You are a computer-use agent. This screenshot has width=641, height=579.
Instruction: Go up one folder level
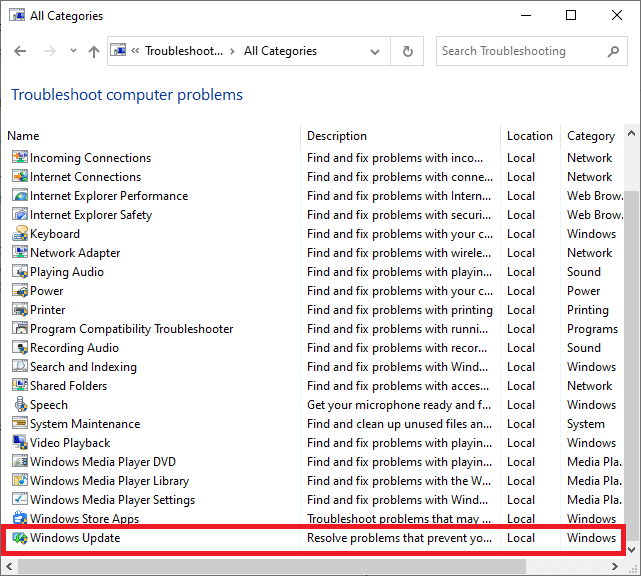(x=94, y=52)
